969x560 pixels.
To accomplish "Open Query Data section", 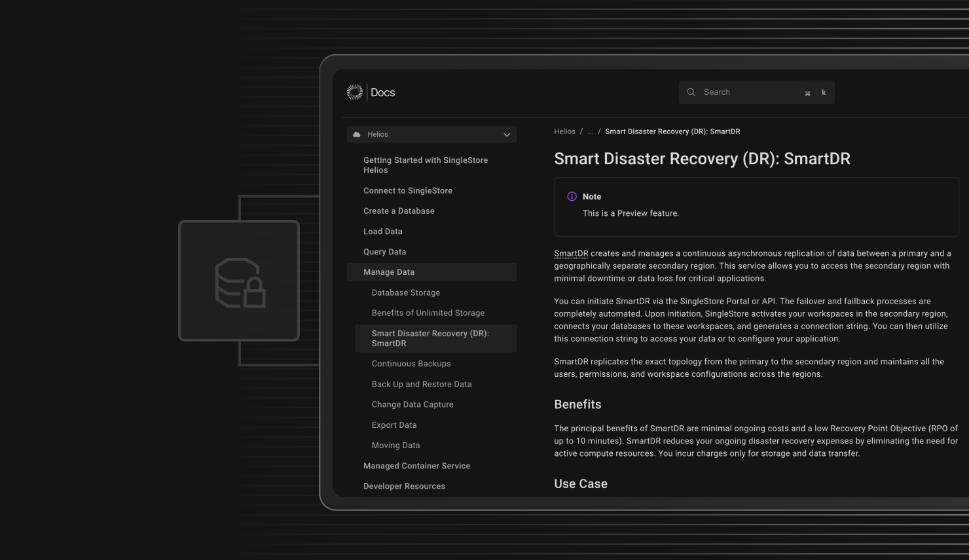I will click(384, 252).
